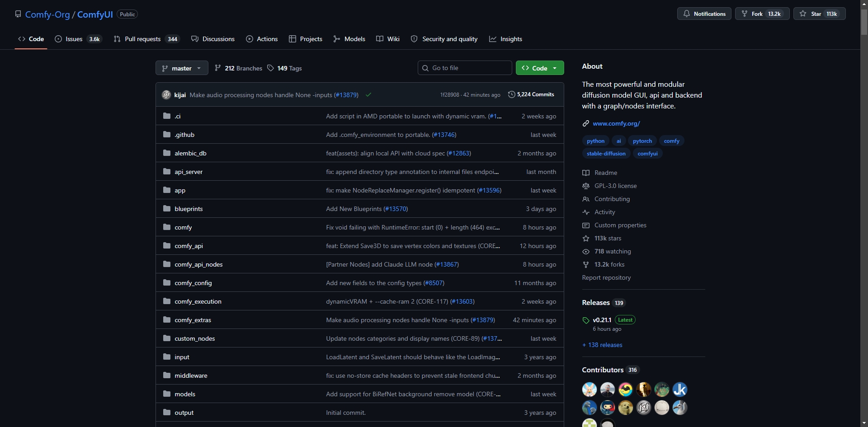
Task: Click the stable-diffusion topic tag
Action: (x=606, y=154)
